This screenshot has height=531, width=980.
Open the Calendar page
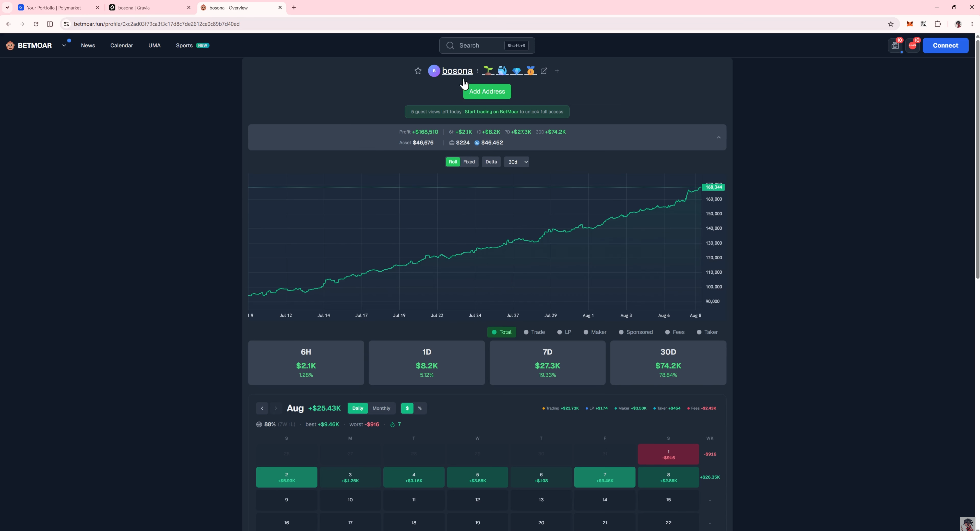122,46
